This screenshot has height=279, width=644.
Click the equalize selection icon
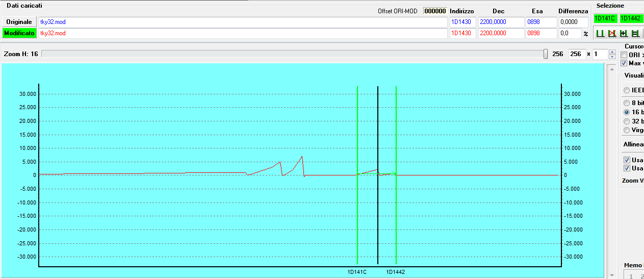(x=635, y=33)
